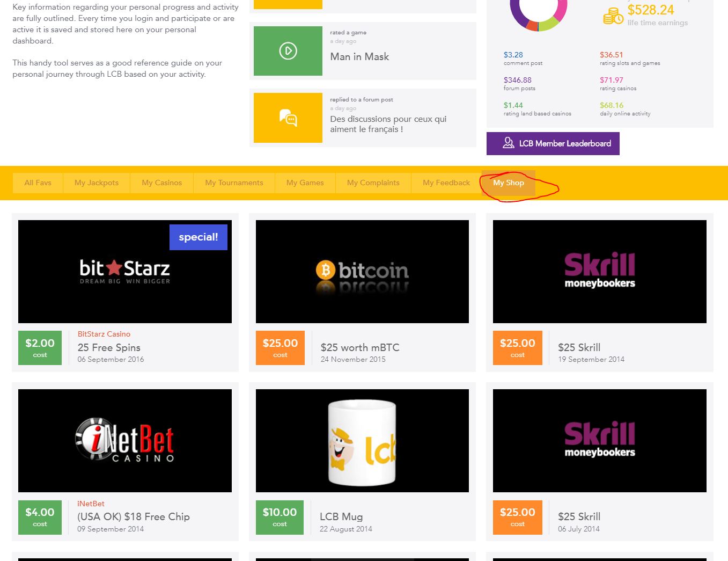728x561 pixels.
Task: Click the Skrill thumbnail dated 19 September 2014
Action: point(600,272)
